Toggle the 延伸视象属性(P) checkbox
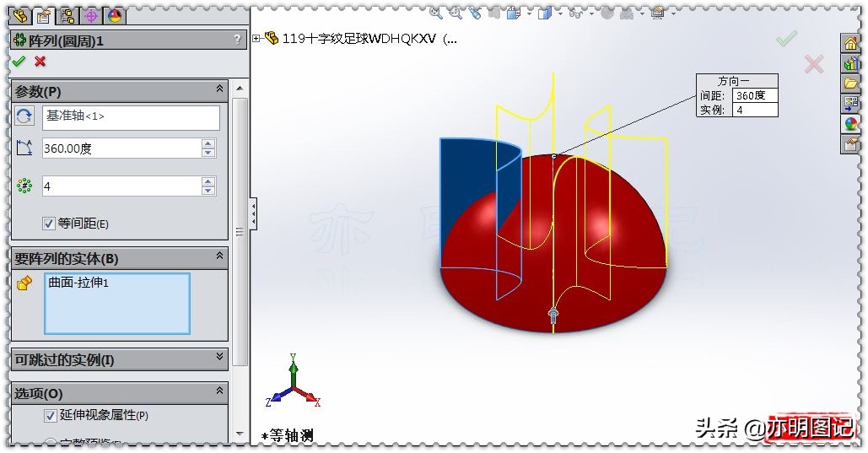The width and height of the screenshot is (868, 453). click(51, 415)
